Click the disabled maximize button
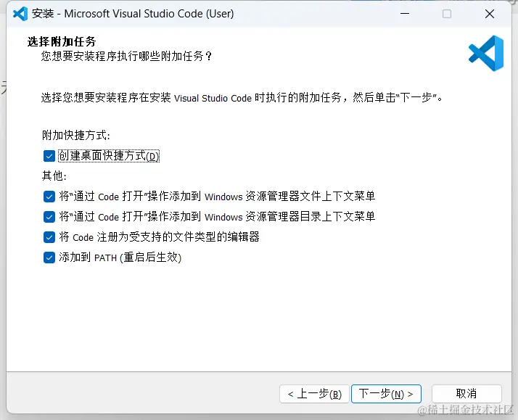 pos(447,14)
